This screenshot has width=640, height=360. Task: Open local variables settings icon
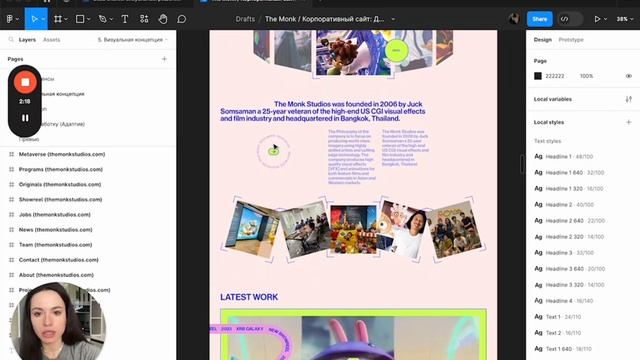[x=629, y=99]
